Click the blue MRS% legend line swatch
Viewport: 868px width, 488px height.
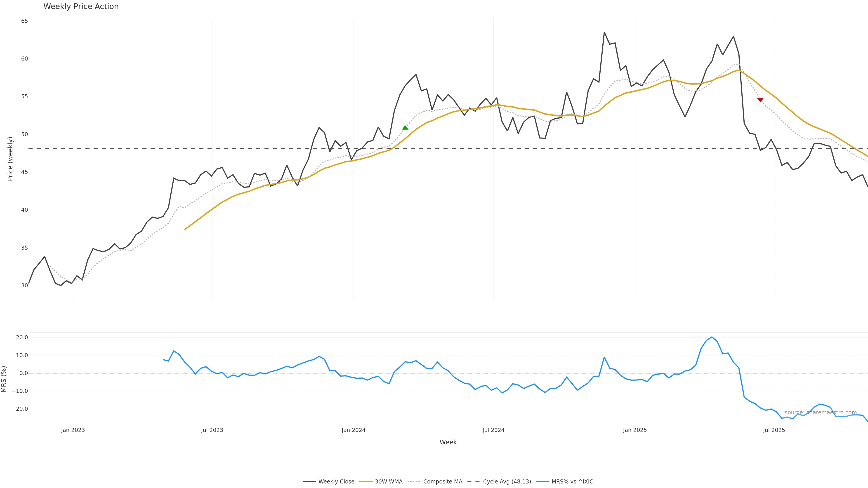coord(542,482)
